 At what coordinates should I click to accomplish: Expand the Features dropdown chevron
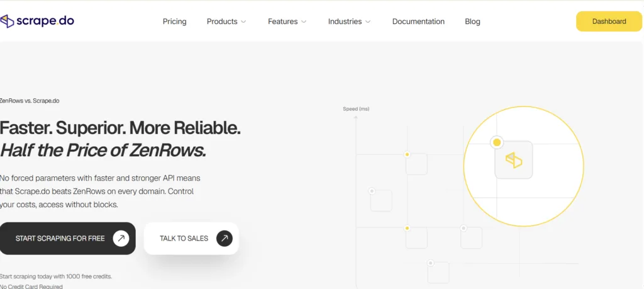pyautogui.click(x=304, y=22)
